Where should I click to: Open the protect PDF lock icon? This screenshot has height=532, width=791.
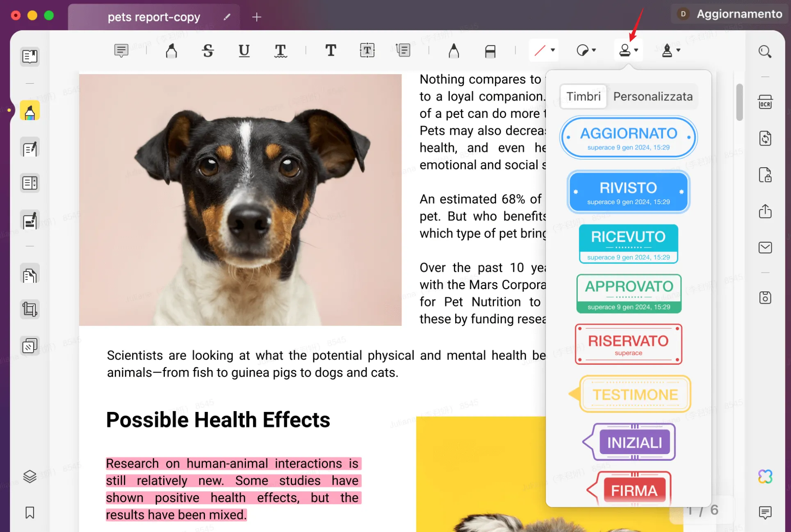pyautogui.click(x=765, y=175)
